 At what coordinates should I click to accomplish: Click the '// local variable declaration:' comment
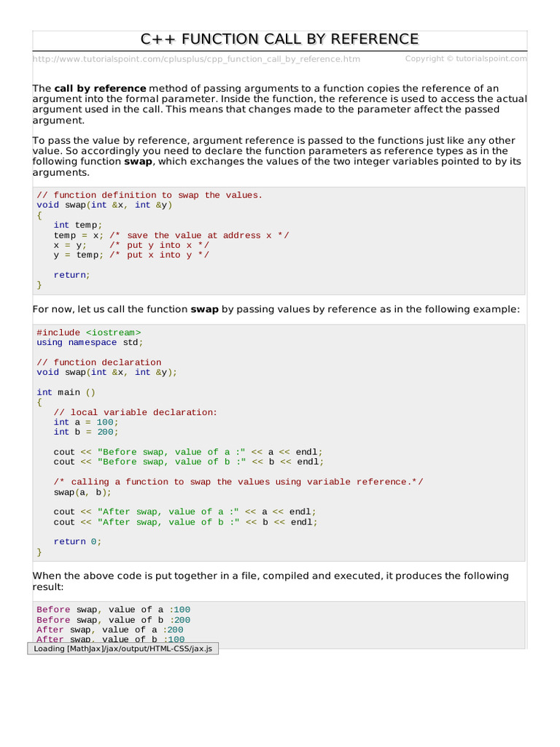pos(135,412)
